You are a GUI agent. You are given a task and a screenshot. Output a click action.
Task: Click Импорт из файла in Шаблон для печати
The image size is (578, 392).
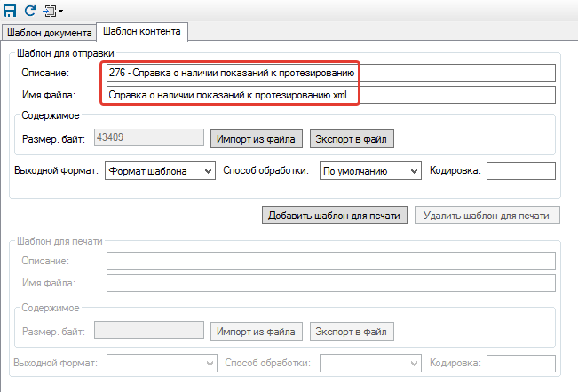point(257,332)
